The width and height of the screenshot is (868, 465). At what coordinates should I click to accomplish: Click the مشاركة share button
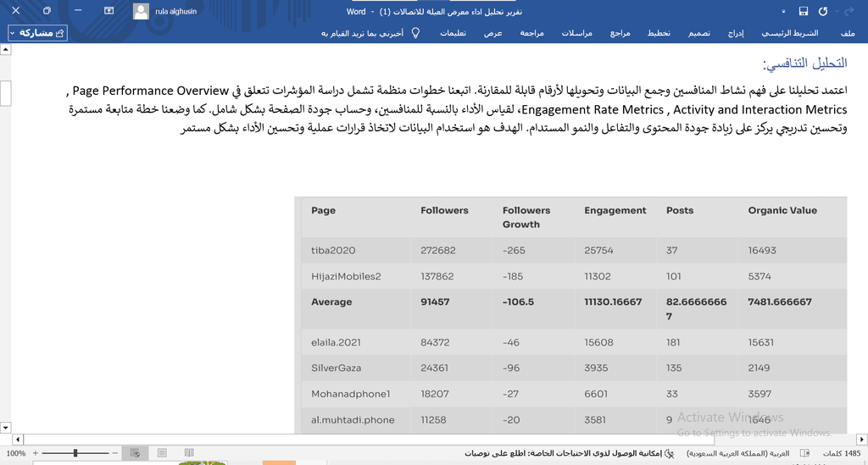(37, 33)
